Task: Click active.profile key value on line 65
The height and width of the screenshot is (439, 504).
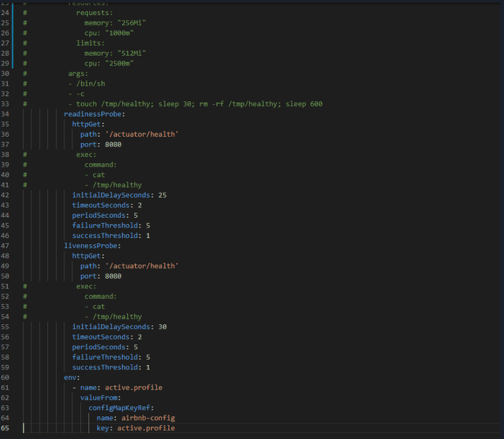Action: (146, 428)
